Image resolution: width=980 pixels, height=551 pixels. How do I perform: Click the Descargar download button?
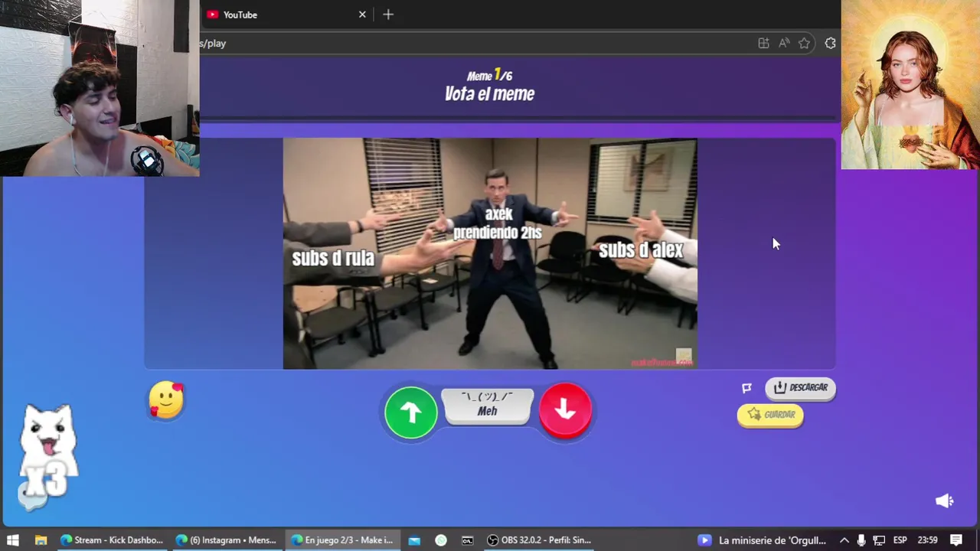[x=800, y=388]
